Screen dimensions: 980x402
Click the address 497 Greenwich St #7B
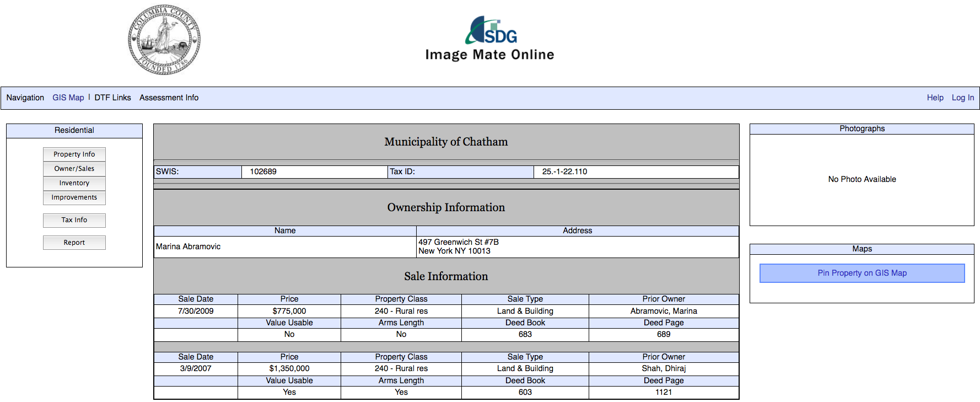(459, 242)
